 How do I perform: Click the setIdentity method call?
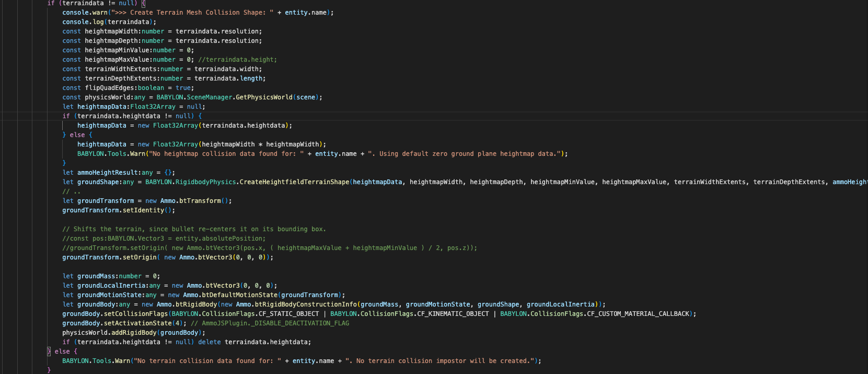[143, 210]
